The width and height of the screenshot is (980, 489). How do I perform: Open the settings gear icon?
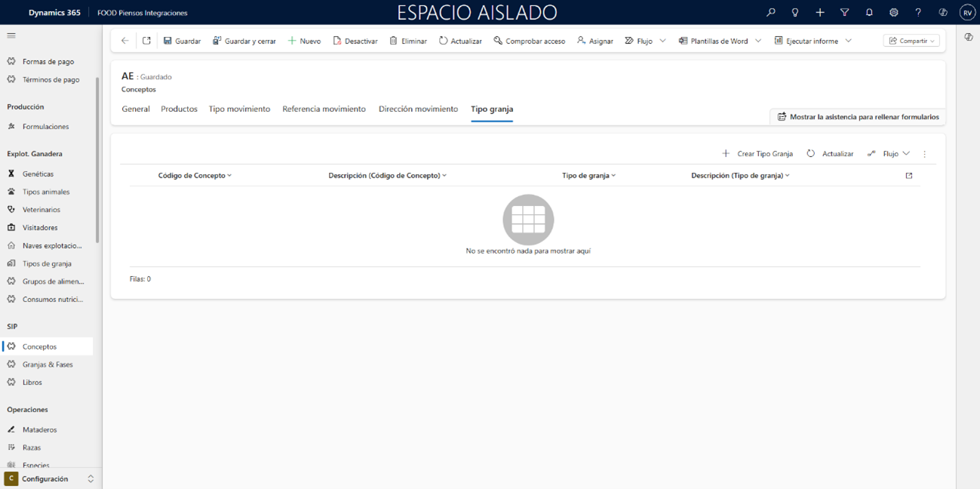[x=893, y=13]
